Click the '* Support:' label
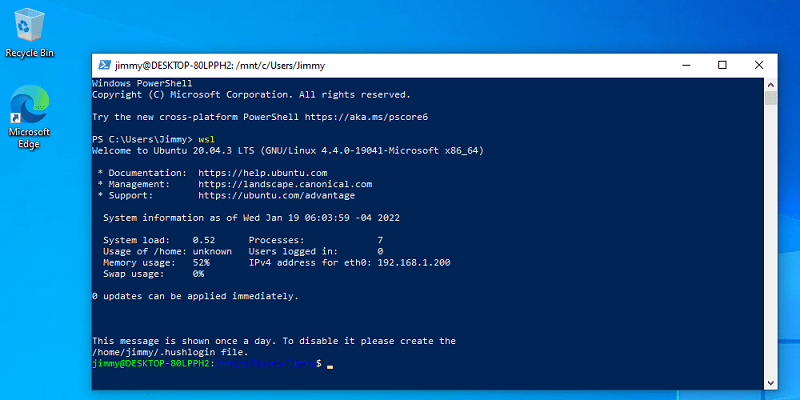 [x=126, y=195]
